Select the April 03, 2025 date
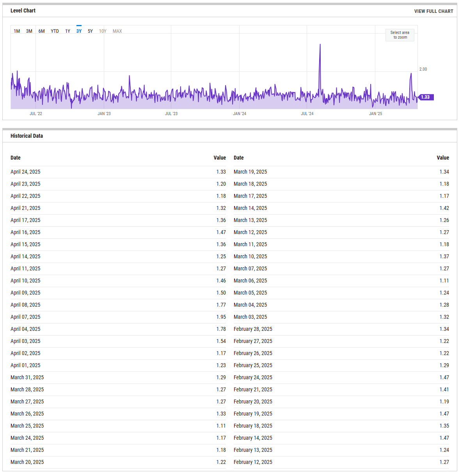The image size is (460, 476). click(25, 341)
